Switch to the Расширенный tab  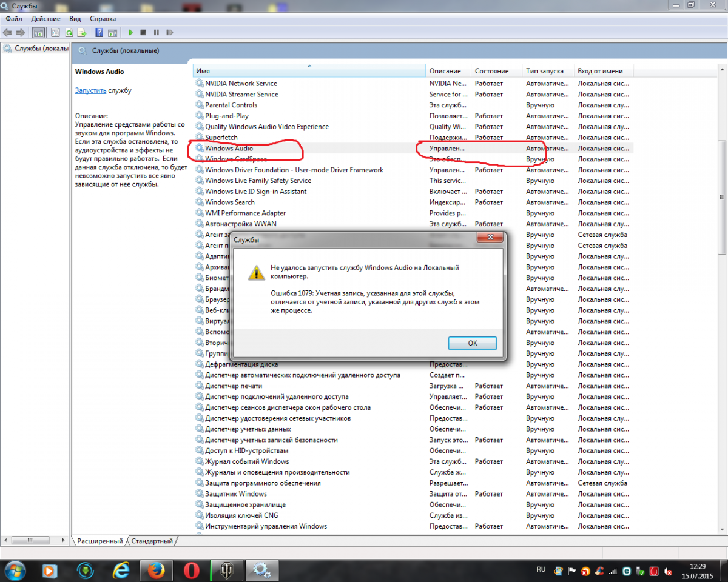click(x=100, y=541)
